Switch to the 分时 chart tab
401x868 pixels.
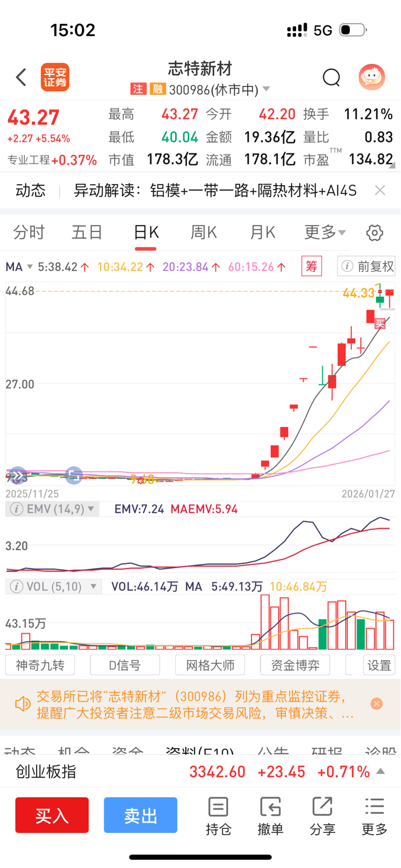29,232
